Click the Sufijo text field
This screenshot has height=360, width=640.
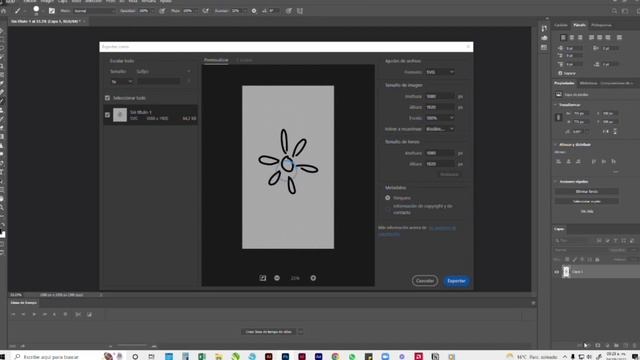[x=158, y=82]
